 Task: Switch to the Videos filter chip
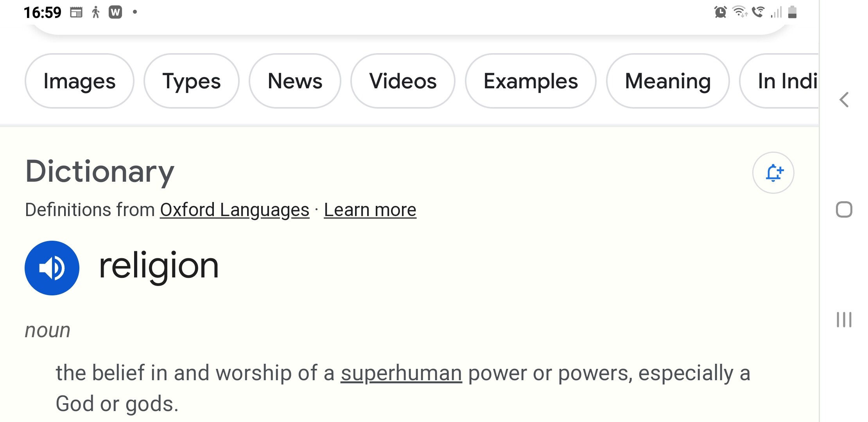(403, 81)
